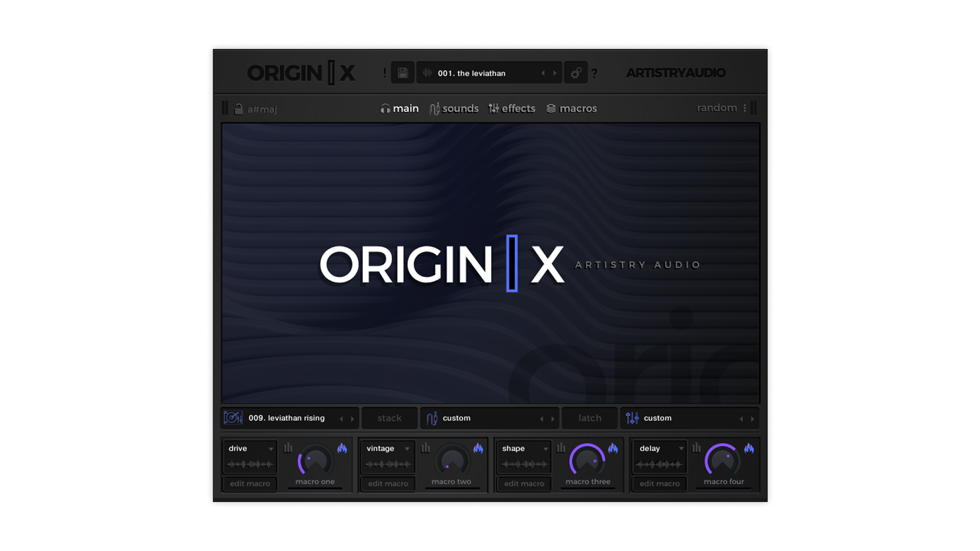The width and height of the screenshot is (980, 551).
Task: Click the flame icon above macro four
Action: [749, 448]
